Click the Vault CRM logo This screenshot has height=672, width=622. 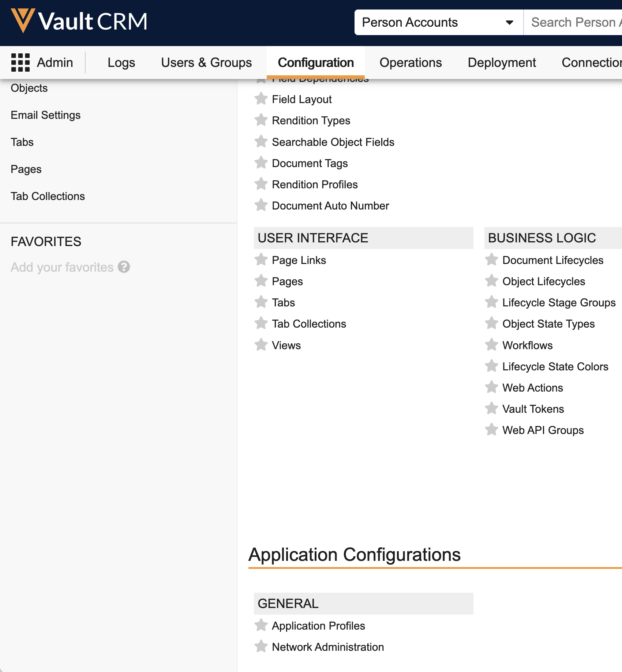tap(79, 21)
